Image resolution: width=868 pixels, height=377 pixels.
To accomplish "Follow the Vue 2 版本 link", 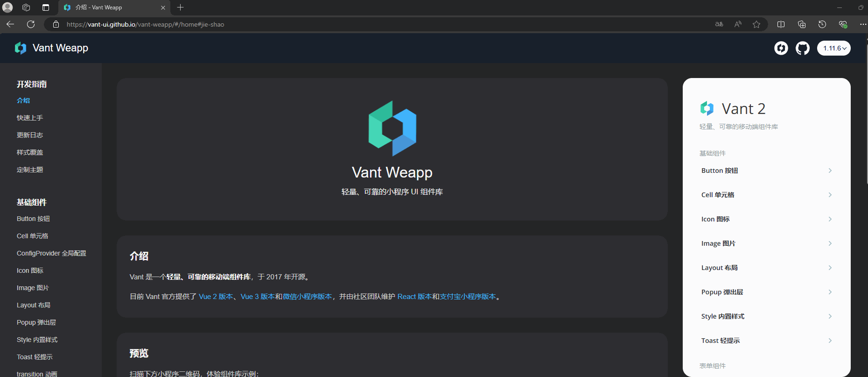I will pos(216,297).
